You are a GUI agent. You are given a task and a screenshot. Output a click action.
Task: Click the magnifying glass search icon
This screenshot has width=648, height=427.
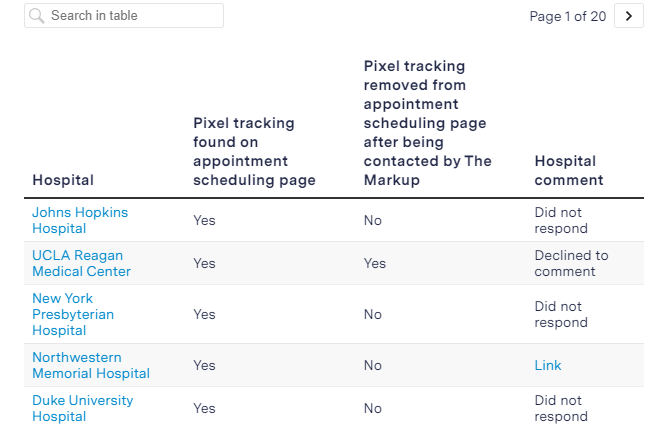[37, 16]
